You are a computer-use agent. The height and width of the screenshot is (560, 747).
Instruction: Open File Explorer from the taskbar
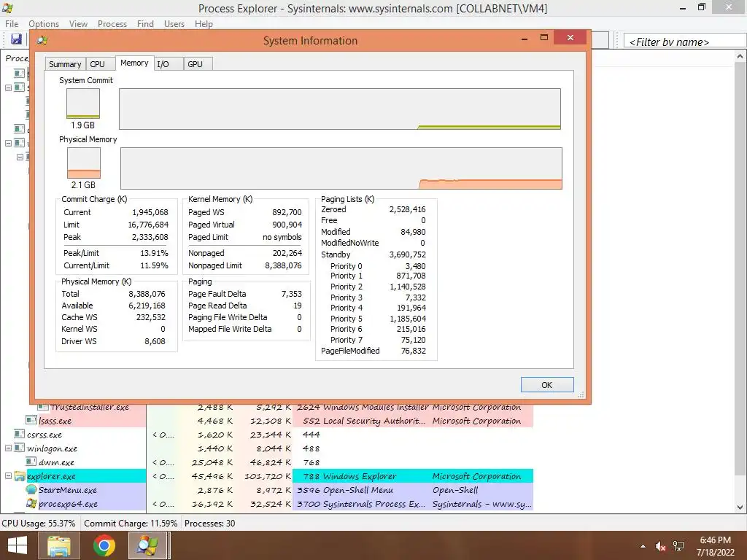pyautogui.click(x=59, y=545)
